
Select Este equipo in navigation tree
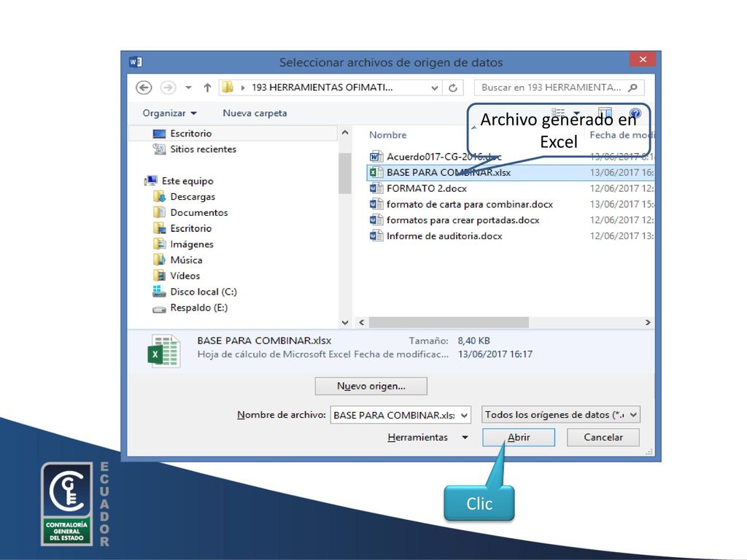[187, 181]
